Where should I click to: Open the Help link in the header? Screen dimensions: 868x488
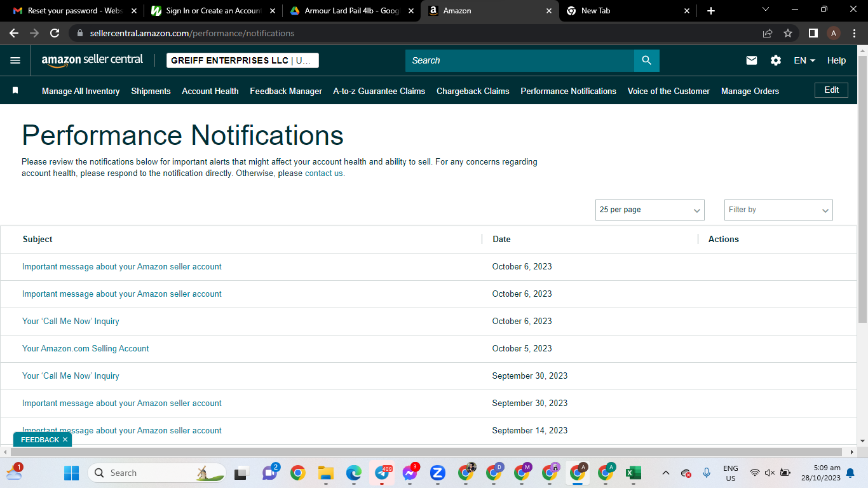(x=836, y=60)
